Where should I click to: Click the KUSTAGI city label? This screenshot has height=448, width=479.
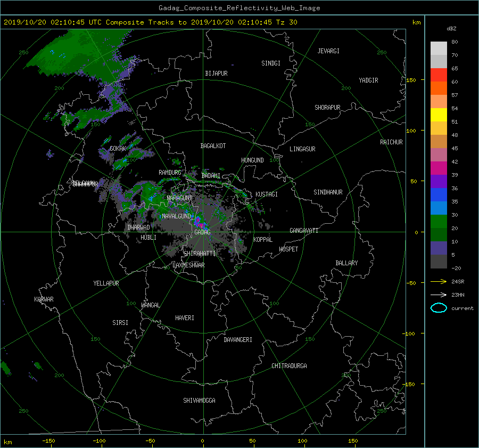[x=267, y=194]
